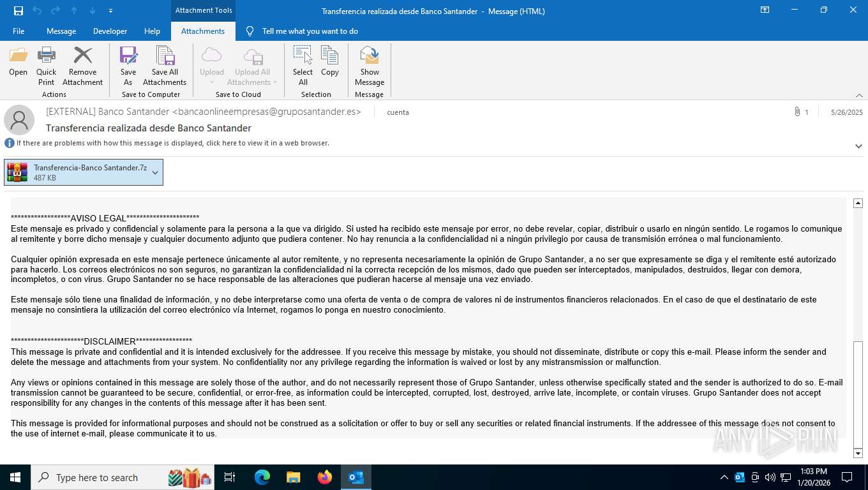Open the Help tab
This screenshot has width=868, height=490.
152,31
